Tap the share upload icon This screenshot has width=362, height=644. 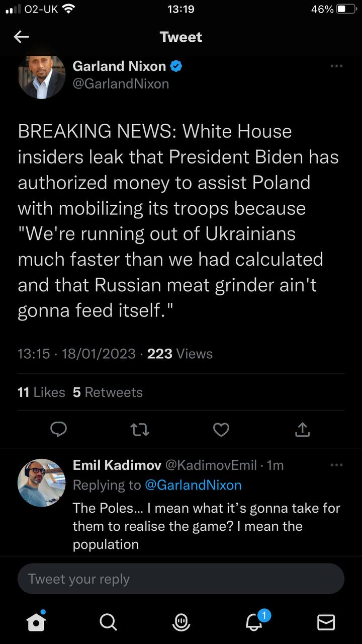point(302,429)
